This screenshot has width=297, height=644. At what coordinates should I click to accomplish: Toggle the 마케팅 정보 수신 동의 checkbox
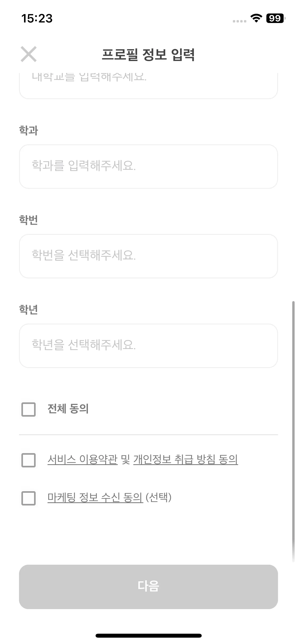(x=29, y=498)
